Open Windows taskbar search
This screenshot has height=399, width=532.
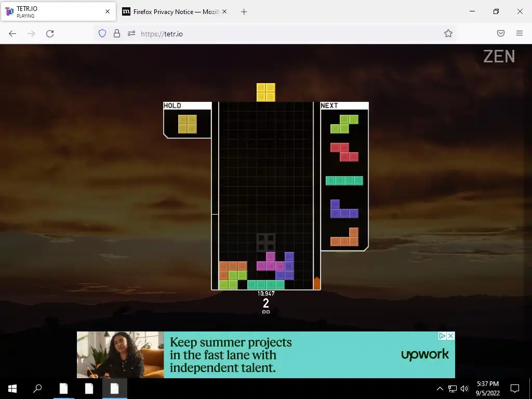pyautogui.click(x=37, y=389)
